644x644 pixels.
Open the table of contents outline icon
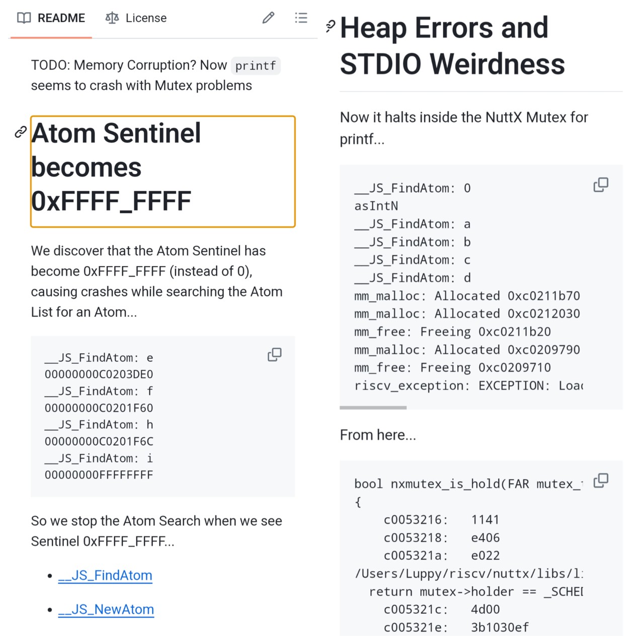(301, 18)
